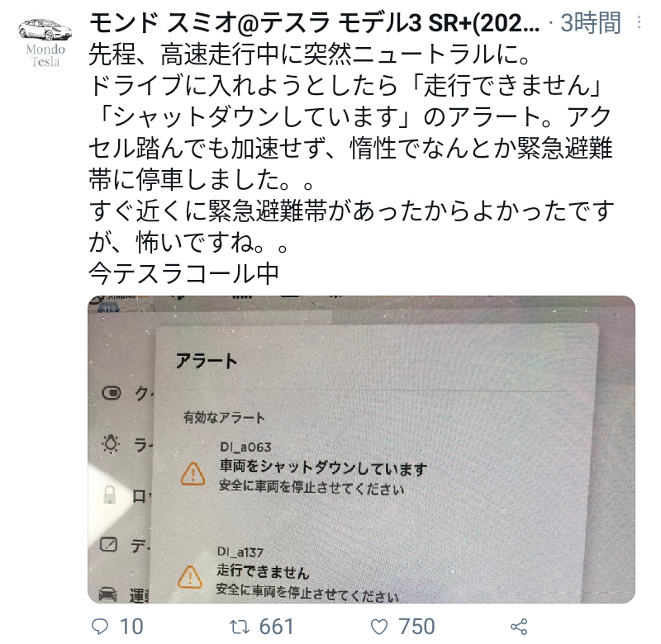The image size is (661, 644).
Task: Select the display sidebar icon
Action: 108,545
